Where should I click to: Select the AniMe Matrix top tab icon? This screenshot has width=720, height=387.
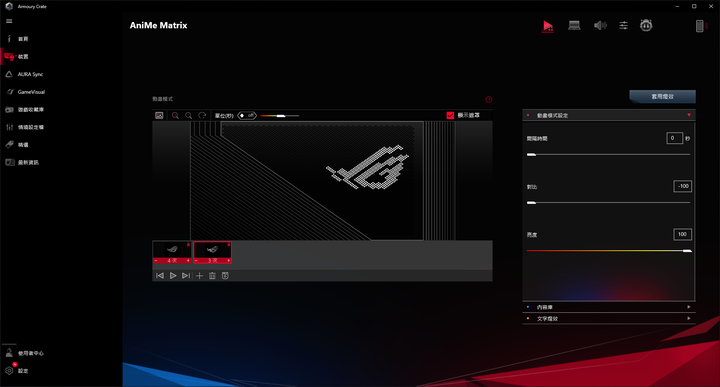(548, 26)
